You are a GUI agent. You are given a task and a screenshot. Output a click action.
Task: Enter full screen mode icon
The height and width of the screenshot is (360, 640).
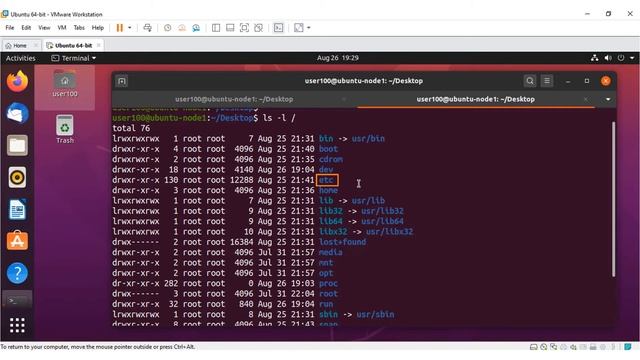[244, 28]
